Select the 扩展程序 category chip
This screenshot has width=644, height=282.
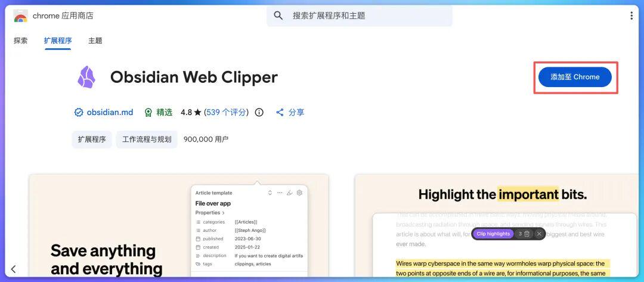[x=92, y=140]
